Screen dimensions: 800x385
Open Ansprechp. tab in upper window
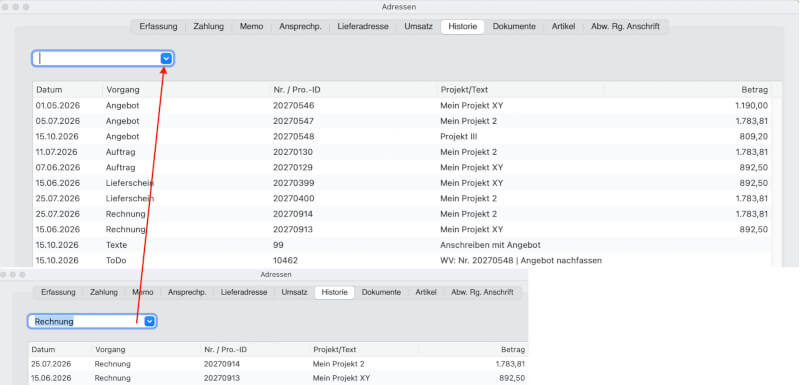point(301,27)
